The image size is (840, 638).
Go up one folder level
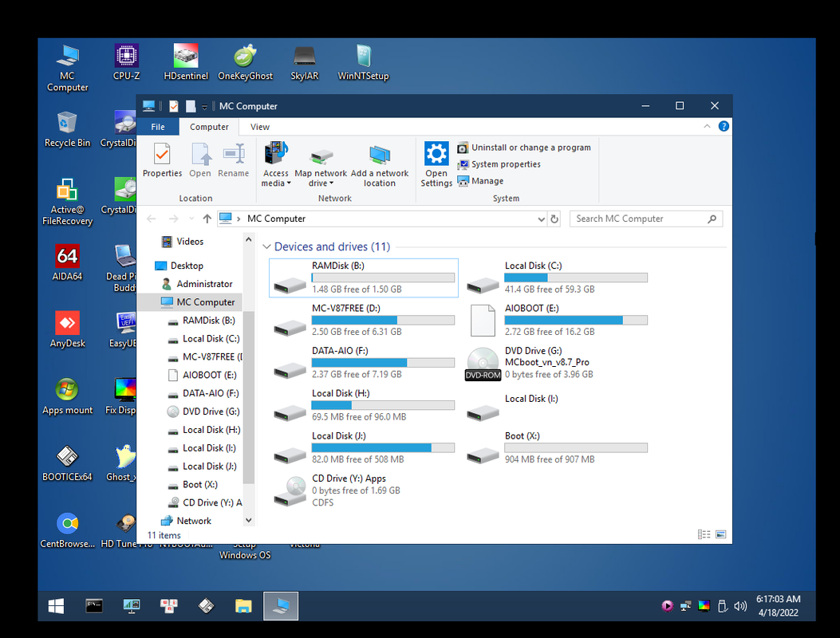pos(207,219)
